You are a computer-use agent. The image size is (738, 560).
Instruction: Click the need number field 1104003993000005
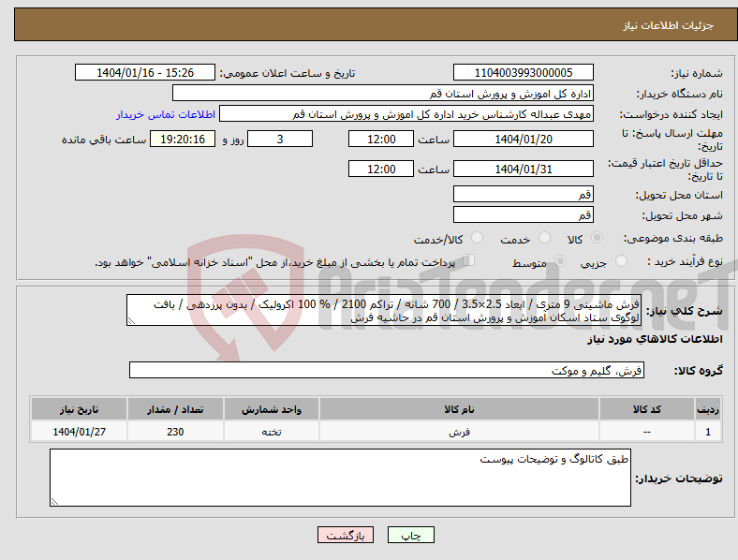click(523, 72)
